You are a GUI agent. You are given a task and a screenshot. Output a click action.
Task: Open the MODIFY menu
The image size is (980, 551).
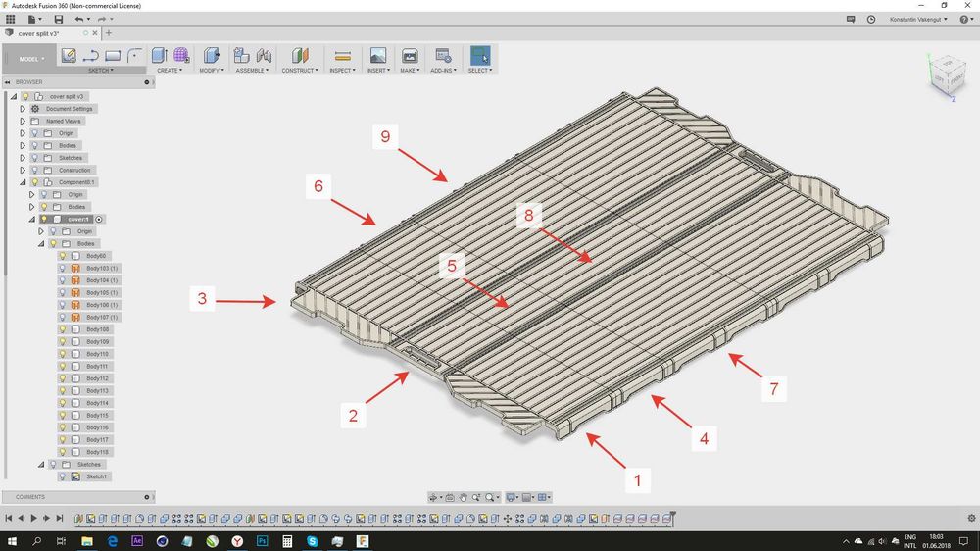(212, 71)
